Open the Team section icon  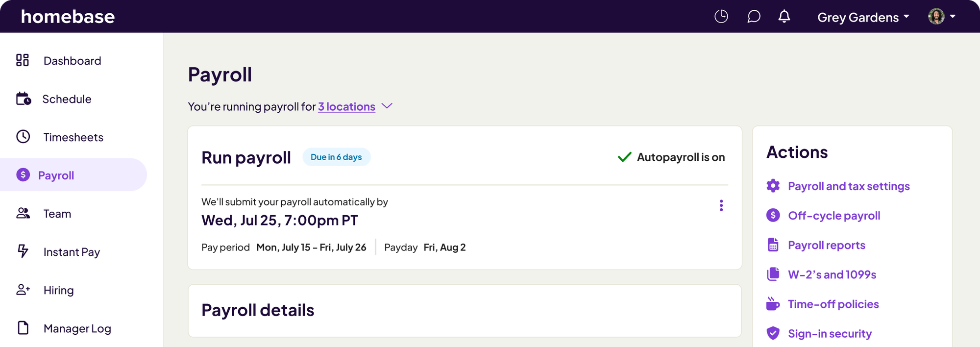pos(23,213)
